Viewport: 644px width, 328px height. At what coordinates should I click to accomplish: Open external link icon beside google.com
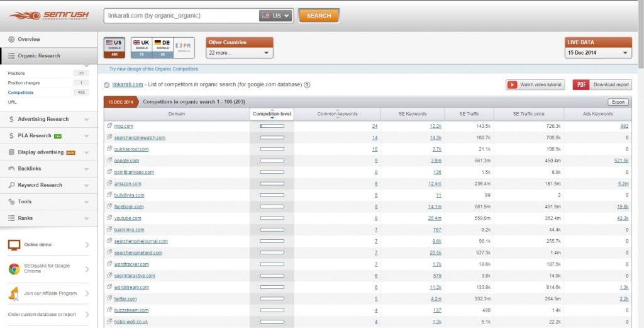point(109,160)
